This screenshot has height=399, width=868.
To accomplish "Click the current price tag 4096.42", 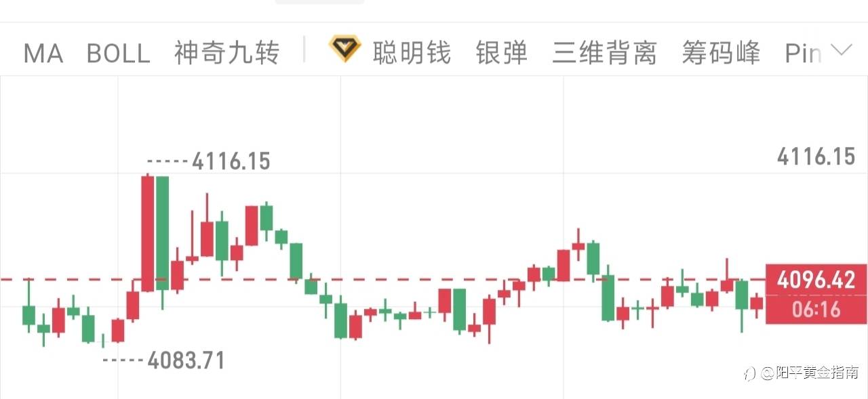I will click(x=816, y=279).
